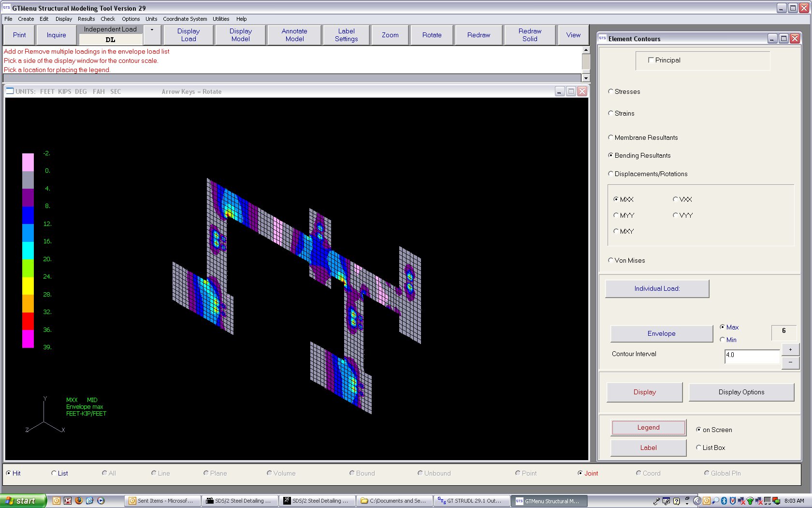Select the Stresses radio option
Image resolution: width=812 pixels, height=508 pixels.
[x=611, y=91]
